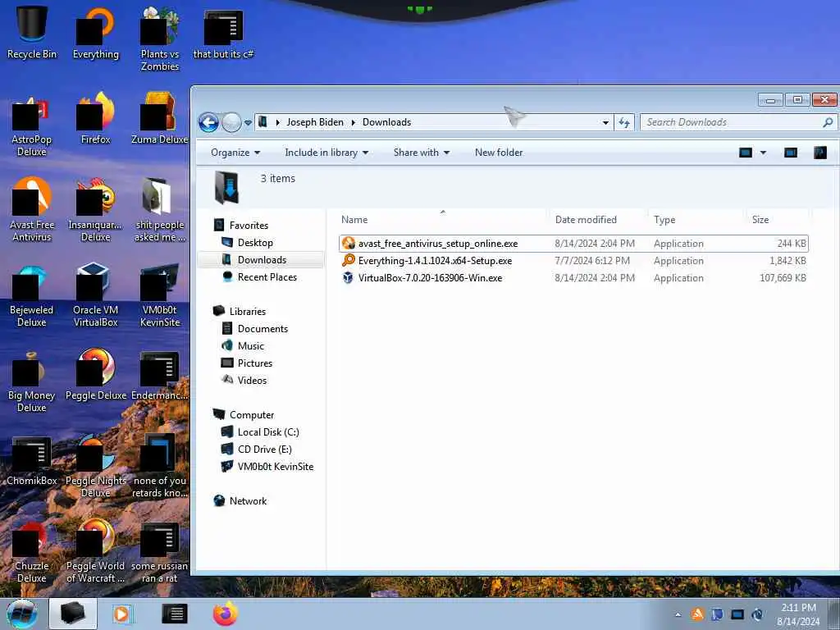Viewport: 840px width, 630px height.
Task: Launch Oracle VM VirtualBox desktop icon
Action: pos(95,294)
